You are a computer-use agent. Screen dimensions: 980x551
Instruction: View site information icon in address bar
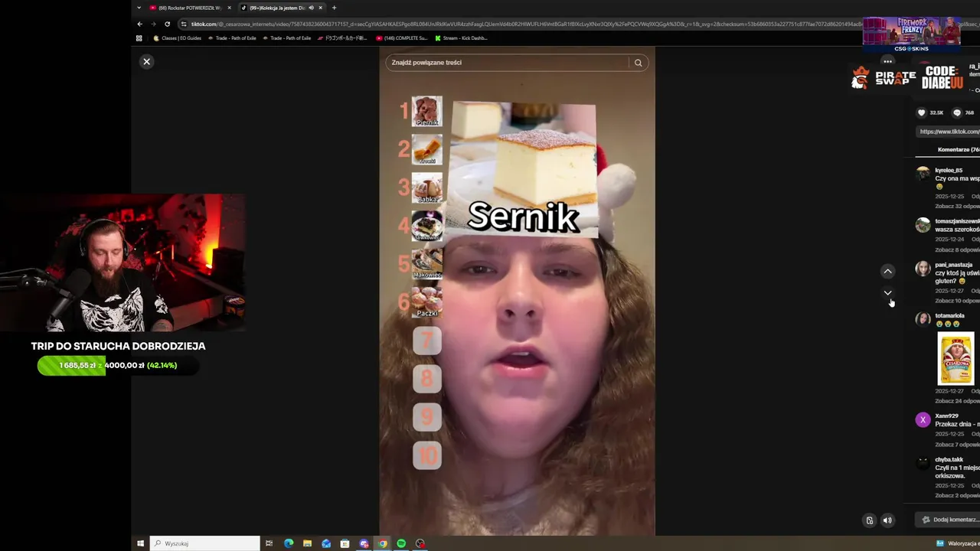coord(184,24)
